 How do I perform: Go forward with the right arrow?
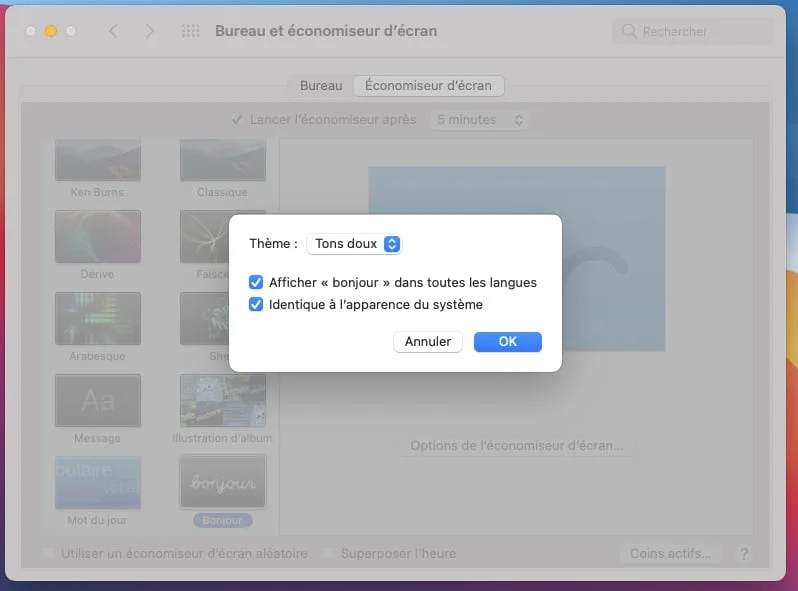[x=149, y=31]
